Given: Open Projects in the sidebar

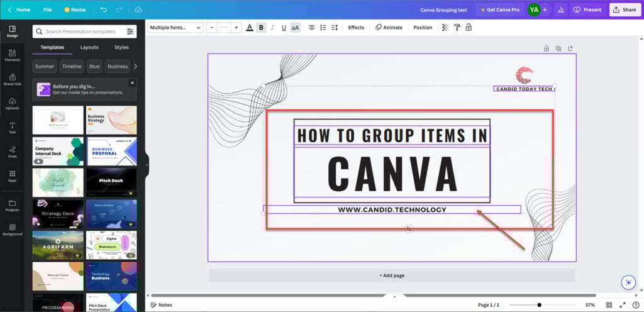Looking at the screenshot, I should (x=13, y=206).
